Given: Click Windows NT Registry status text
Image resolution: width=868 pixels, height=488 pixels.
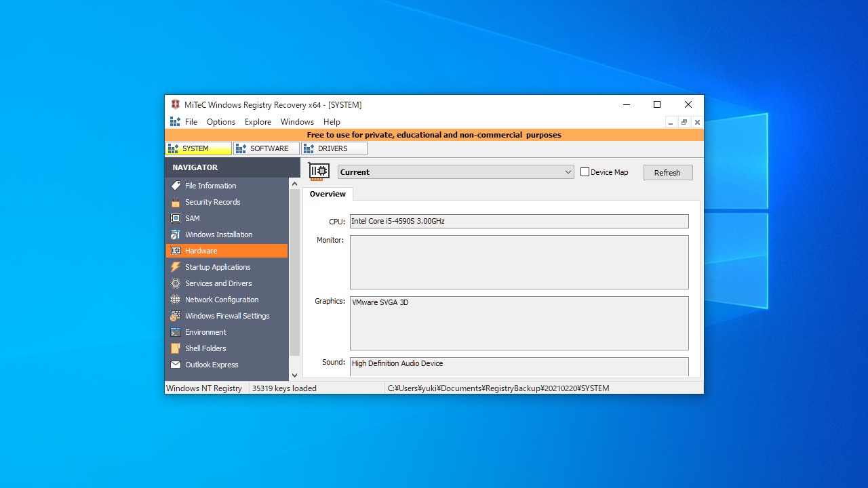Looking at the screenshot, I should point(204,388).
